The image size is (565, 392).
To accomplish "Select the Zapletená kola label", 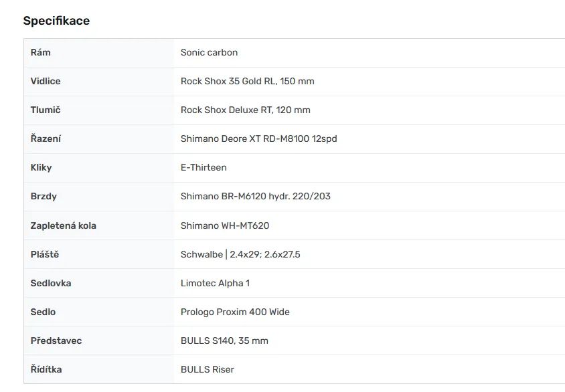I will point(64,225).
